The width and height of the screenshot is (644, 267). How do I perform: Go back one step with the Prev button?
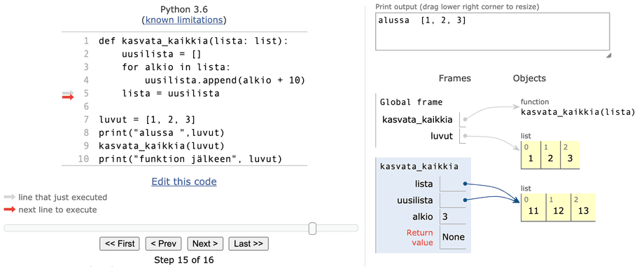(x=164, y=244)
